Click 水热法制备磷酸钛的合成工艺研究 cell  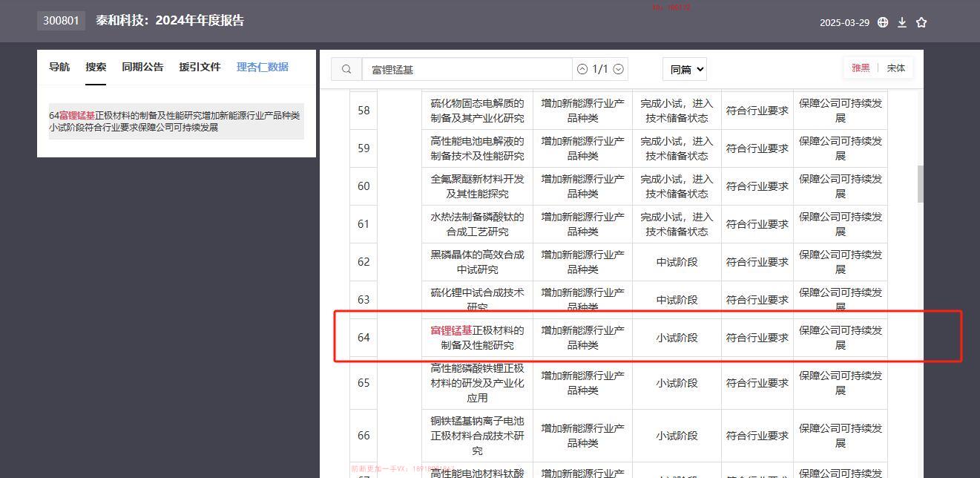pyautogui.click(x=477, y=223)
